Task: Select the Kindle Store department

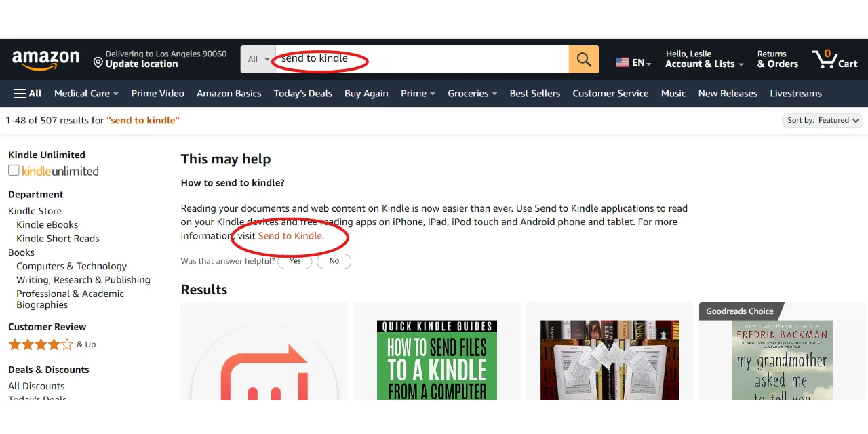Action: (x=35, y=211)
